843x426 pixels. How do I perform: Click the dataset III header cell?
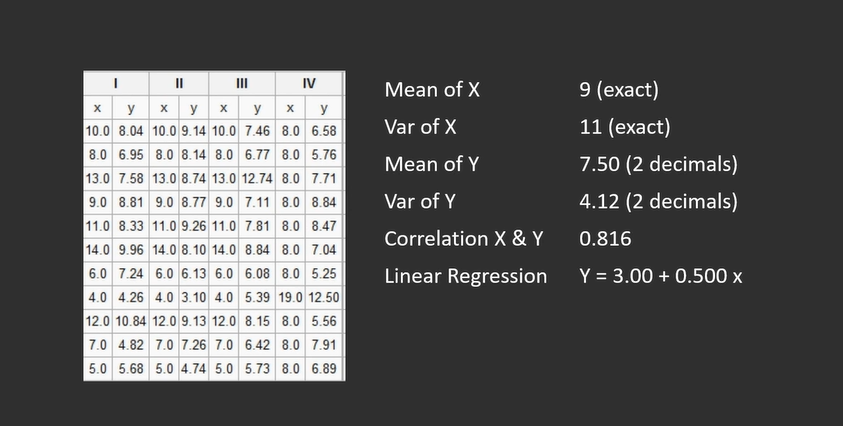[x=242, y=83]
